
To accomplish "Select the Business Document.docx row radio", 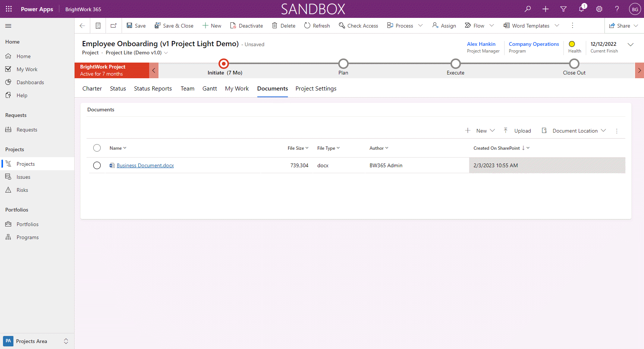I will point(97,165).
